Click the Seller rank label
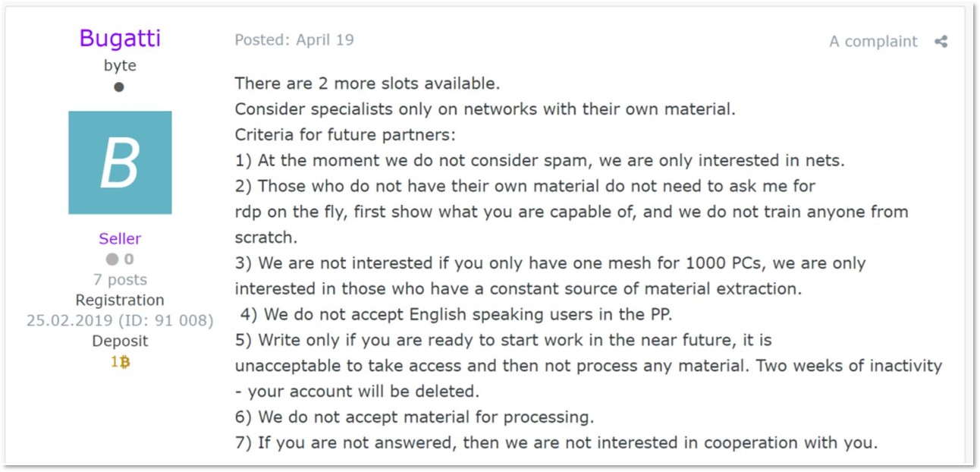This screenshot has height=472, width=980. [x=120, y=238]
